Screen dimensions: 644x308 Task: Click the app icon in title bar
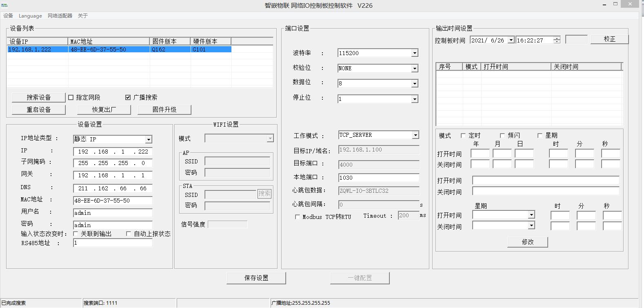(x=4, y=5)
